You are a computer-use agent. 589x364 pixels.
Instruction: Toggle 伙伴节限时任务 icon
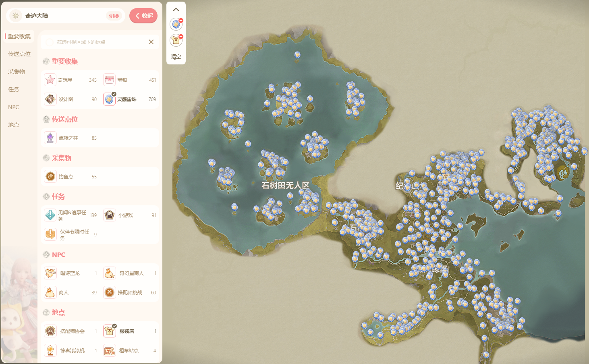pos(50,234)
